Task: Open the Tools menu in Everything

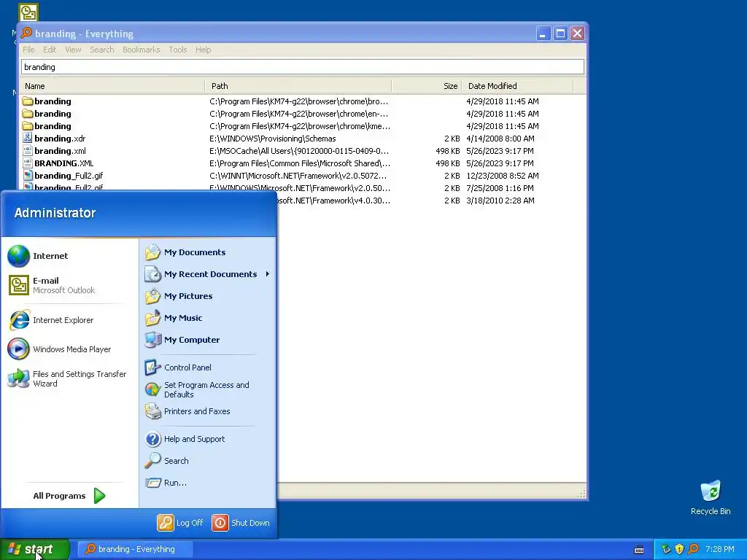Action: (178, 50)
